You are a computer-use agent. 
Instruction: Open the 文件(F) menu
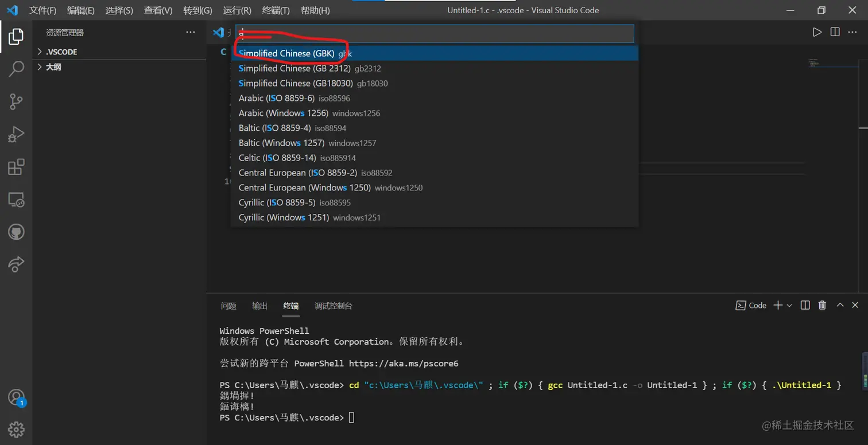click(43, 10)
